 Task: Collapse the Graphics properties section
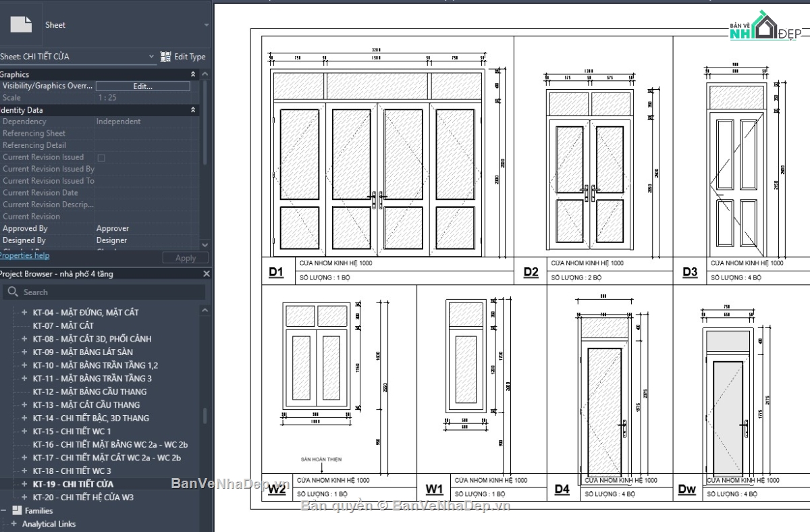(x=193, y=74)
